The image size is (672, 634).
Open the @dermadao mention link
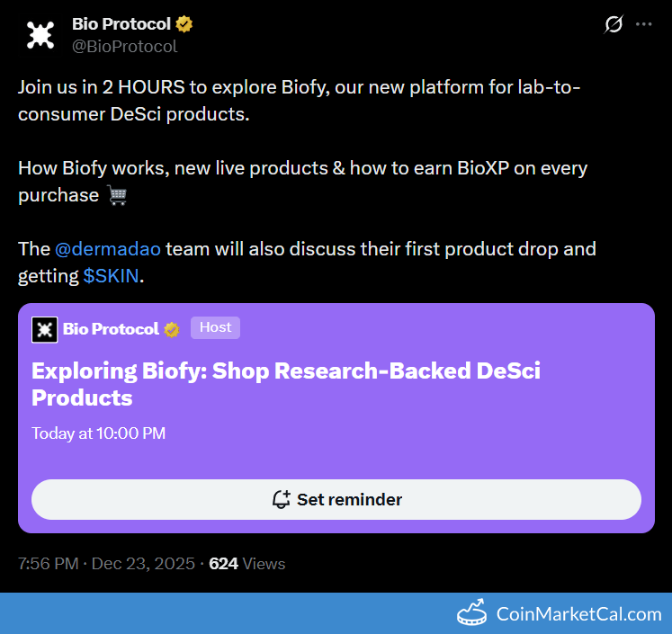coord(108,249)
